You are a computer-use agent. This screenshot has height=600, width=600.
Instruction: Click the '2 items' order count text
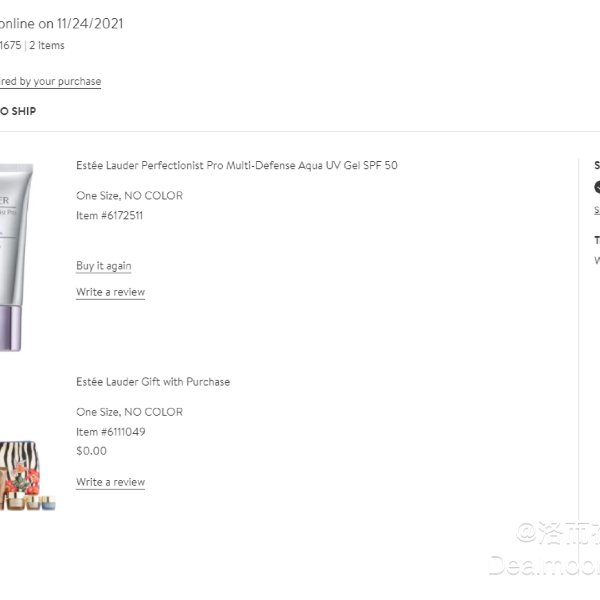pyautogui.click(x=47, y=45)
